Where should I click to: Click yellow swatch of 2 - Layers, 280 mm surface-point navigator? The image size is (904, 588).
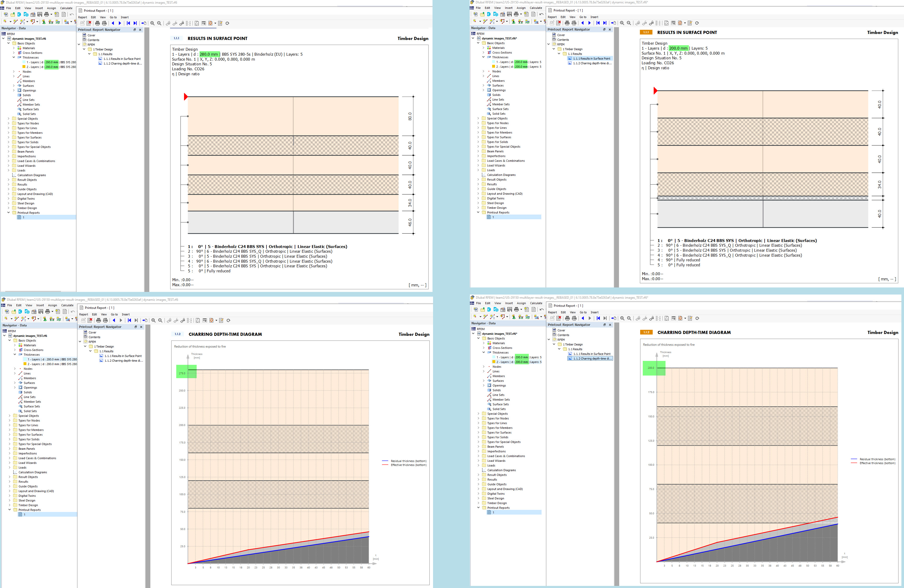(24, 67)
